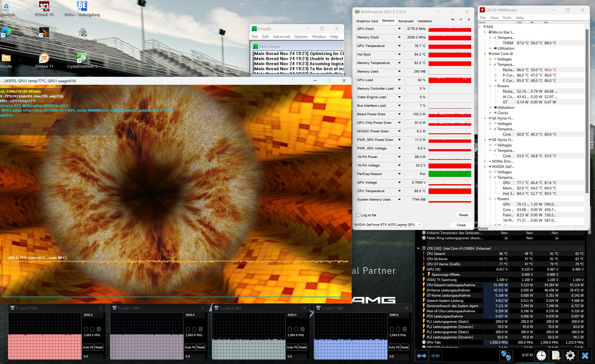The height and width of the screenshot is (364, 595).
Task: Expand Spannungs-Offsets row in HWiNFO
Action: (x=423, y=275)
